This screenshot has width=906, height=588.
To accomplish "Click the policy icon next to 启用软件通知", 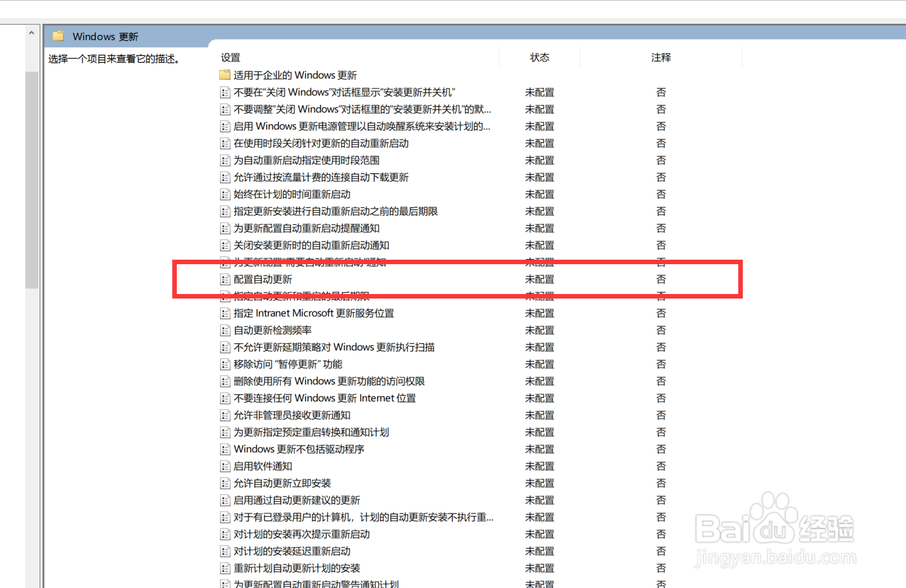I will [x=224, y=466].
